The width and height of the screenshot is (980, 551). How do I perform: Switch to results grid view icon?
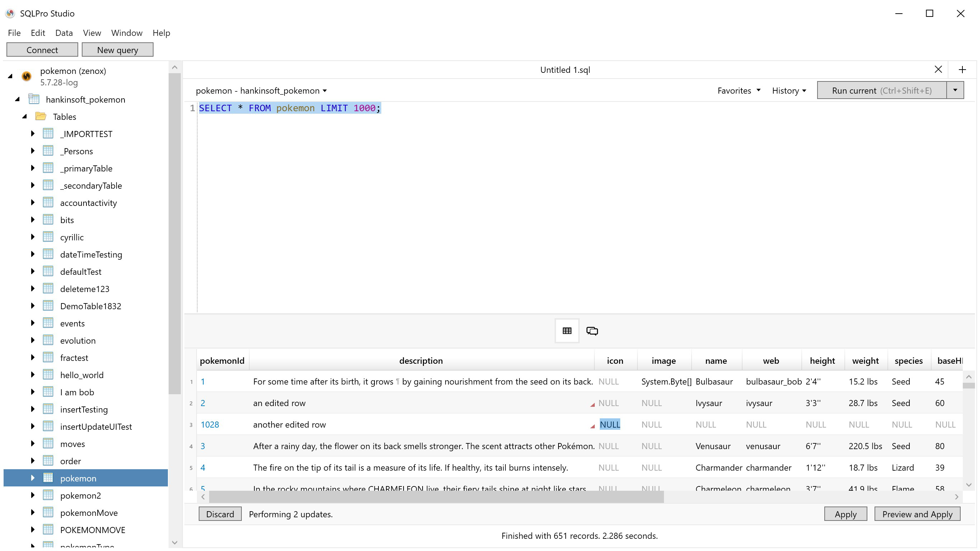(x=567, y=331)
